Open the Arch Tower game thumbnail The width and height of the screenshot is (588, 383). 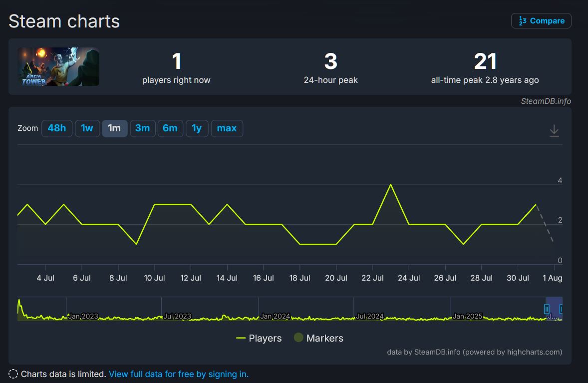(x=58, y=66)
